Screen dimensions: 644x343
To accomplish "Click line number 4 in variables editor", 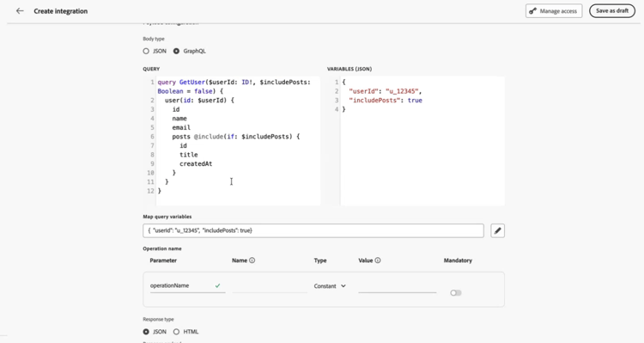I will tap(337, 109).
